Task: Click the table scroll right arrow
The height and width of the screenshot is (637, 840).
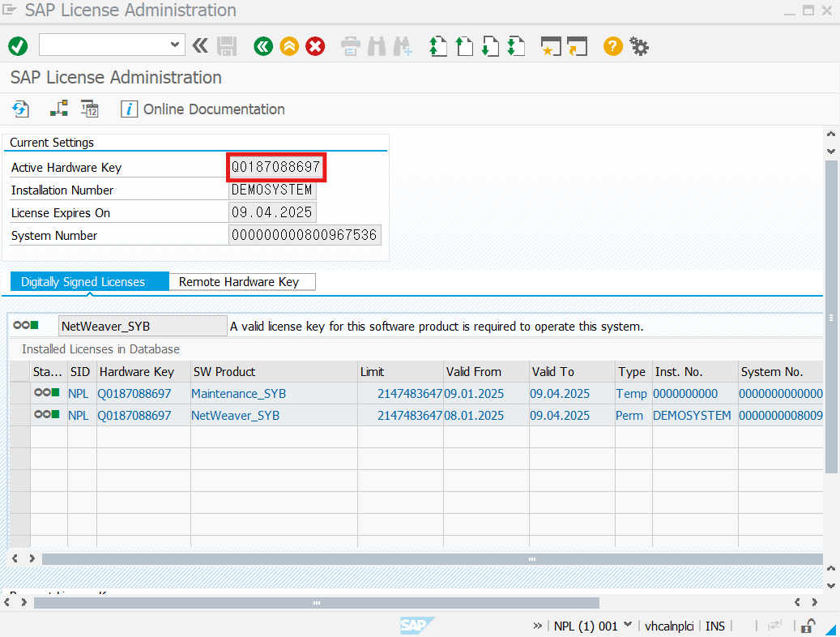Action: click(32, 558)
